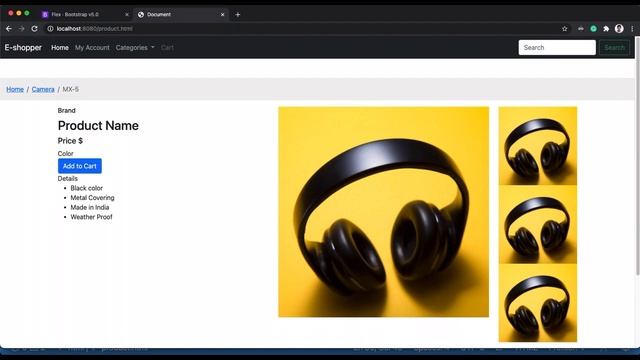Screen dimensions: 640x360
Task: Click the E-shopper brand logo
Action: coord(23,48)
